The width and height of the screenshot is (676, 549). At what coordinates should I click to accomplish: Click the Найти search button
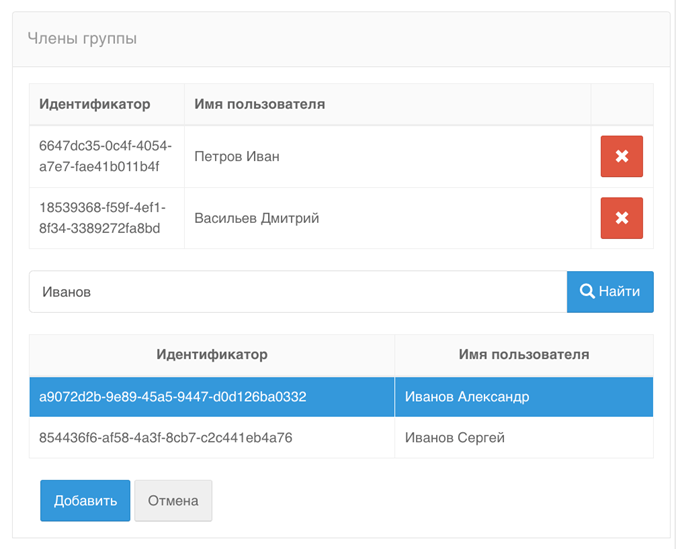(x=610, y=292)
